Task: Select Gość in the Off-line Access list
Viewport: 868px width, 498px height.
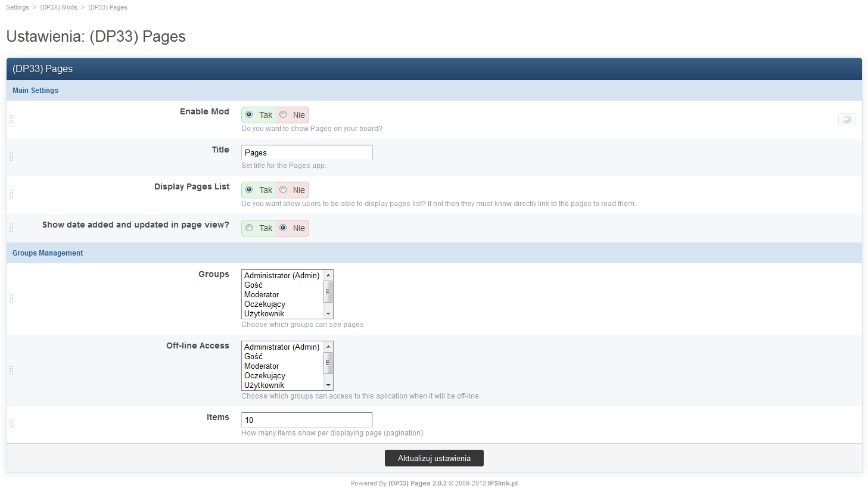Action: click(253, 357)
